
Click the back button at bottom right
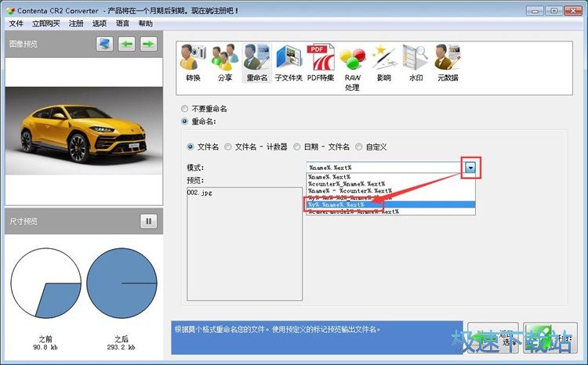pyautogui.click(x=493, y=338)
